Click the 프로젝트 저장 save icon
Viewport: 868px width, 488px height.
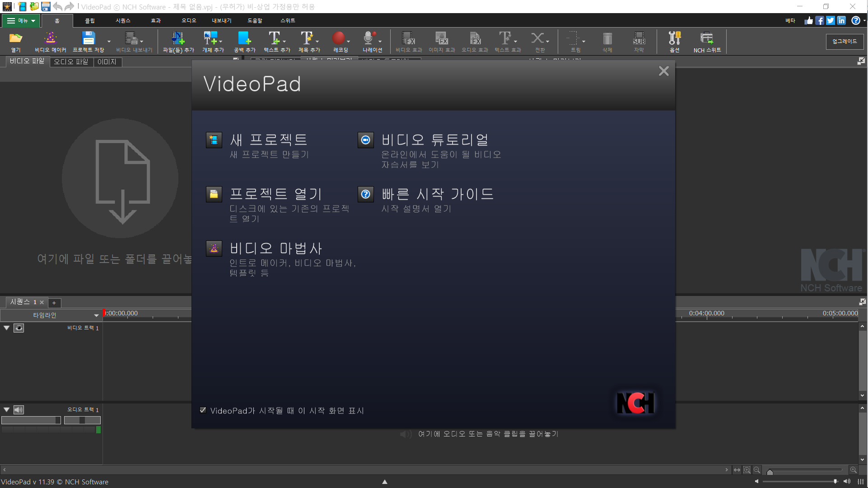point(88,38)
